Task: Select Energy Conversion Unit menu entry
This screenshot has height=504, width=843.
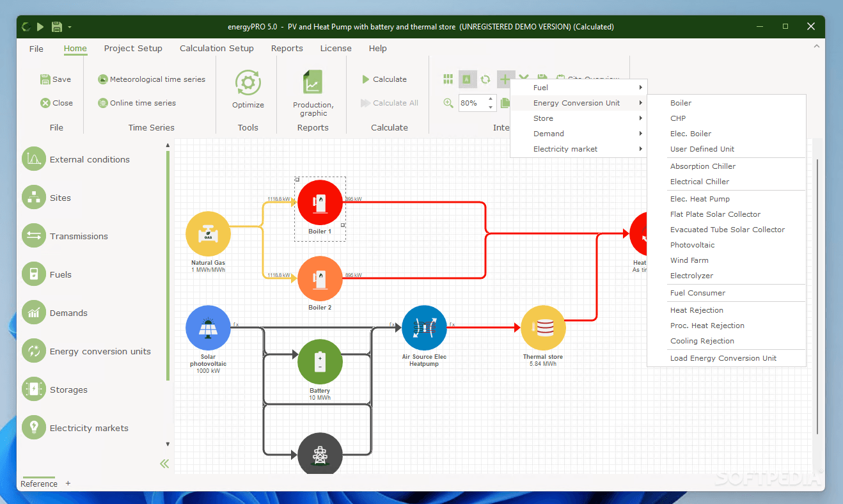Action: [x=579, y=103]
